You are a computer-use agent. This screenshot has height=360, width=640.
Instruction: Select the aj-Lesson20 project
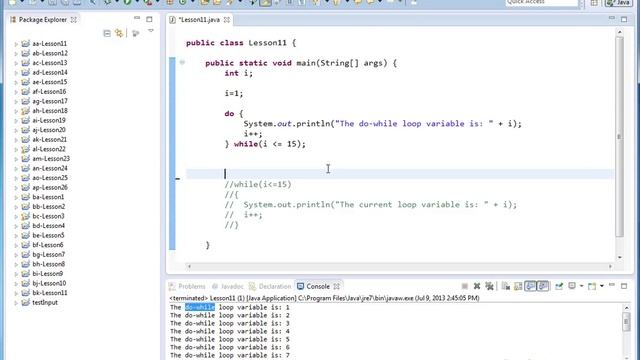(x=49, y=130)
